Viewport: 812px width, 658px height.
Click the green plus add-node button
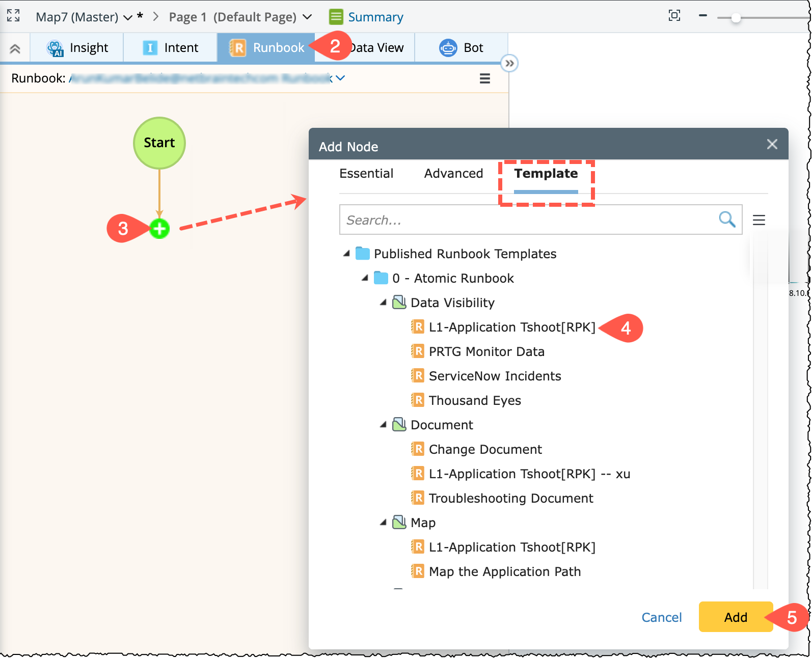tap(159, 229)
